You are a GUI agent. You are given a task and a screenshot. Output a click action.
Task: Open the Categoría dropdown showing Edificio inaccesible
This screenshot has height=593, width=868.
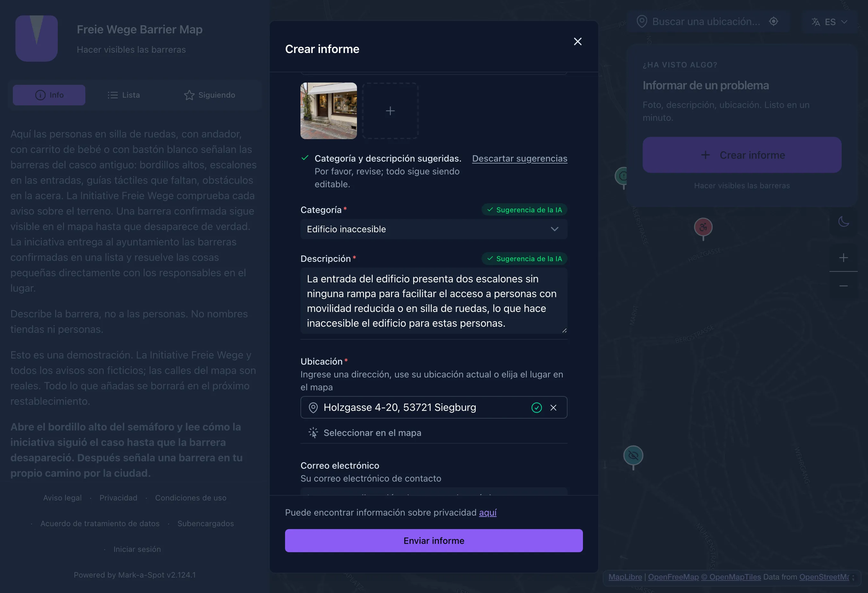[x=434, y=229]
